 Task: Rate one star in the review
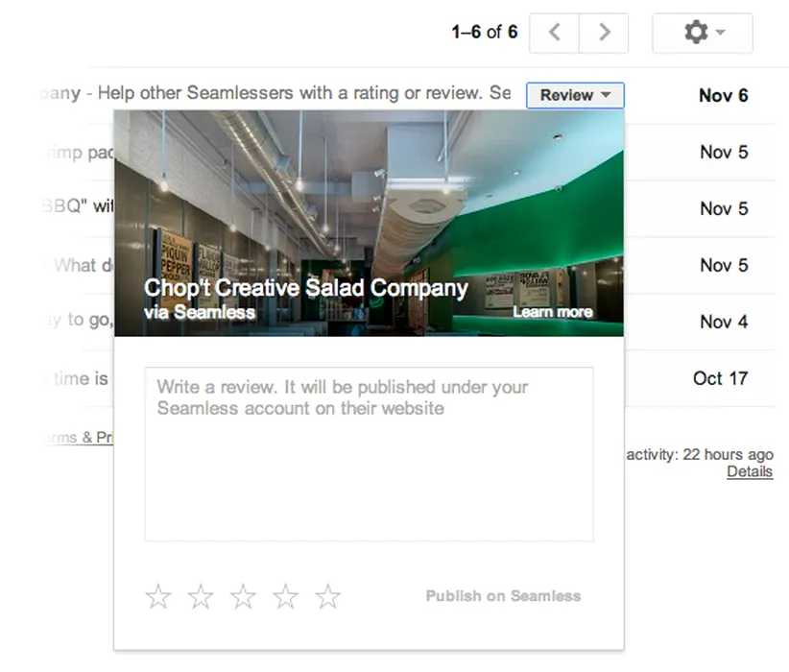tap(158, 597)
